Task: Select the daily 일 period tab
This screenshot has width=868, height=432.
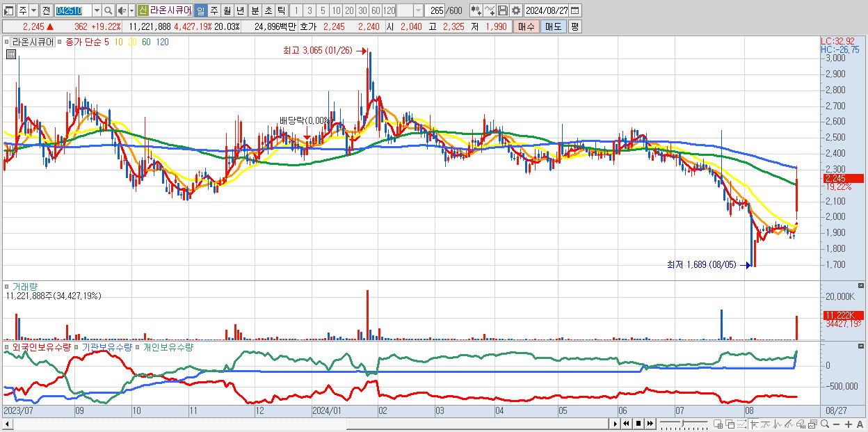Action: coord(200,10)
